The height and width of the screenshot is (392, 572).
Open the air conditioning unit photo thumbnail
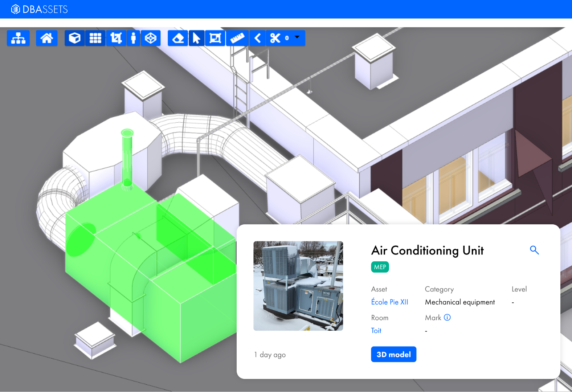pyautogui.click(x=298, y=286)
